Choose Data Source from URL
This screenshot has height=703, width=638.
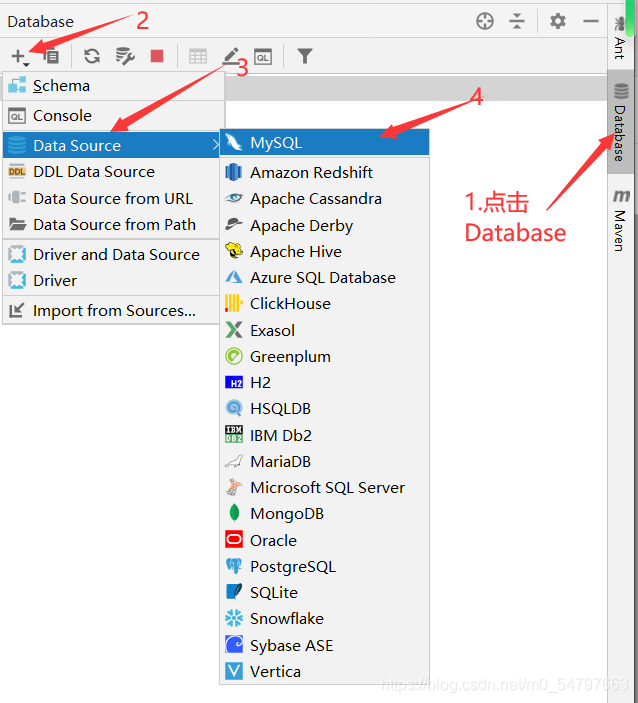(111, 198)
